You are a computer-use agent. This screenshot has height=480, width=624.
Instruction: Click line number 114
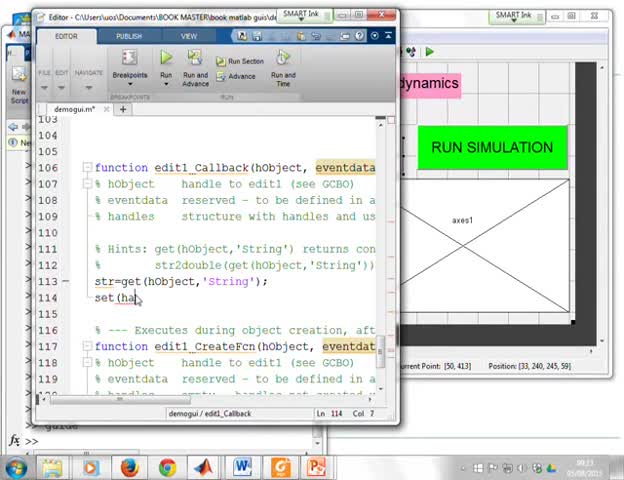(x=48, y=298)
